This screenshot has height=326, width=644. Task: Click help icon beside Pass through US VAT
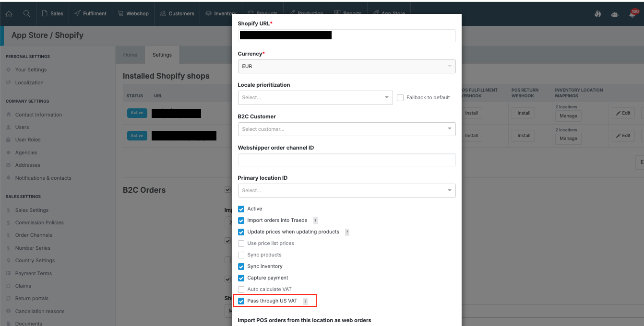pyautogui.click(x=305, y=301)
